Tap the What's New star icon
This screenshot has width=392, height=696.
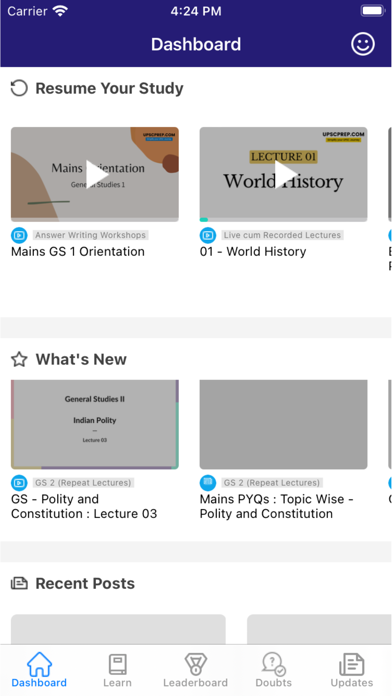point(19,359)
